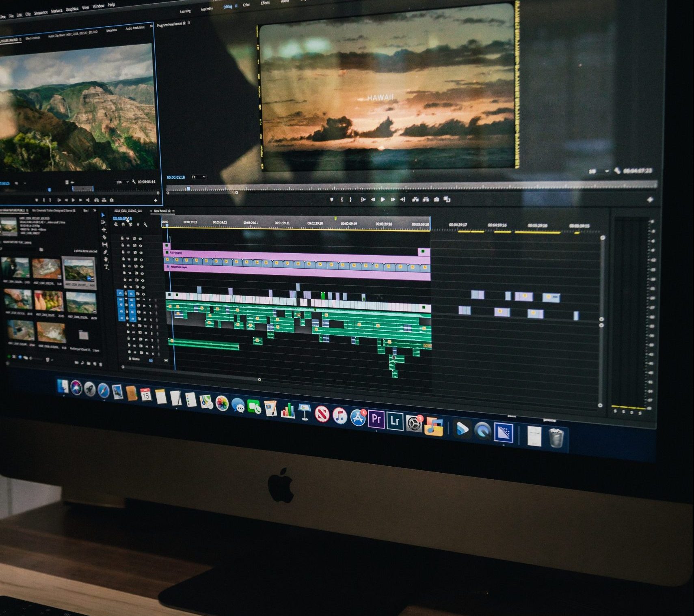Step forward one frame in Program monitor
Image resolution: width=694 pixels, height=616 pixels.
pos(393,199)
